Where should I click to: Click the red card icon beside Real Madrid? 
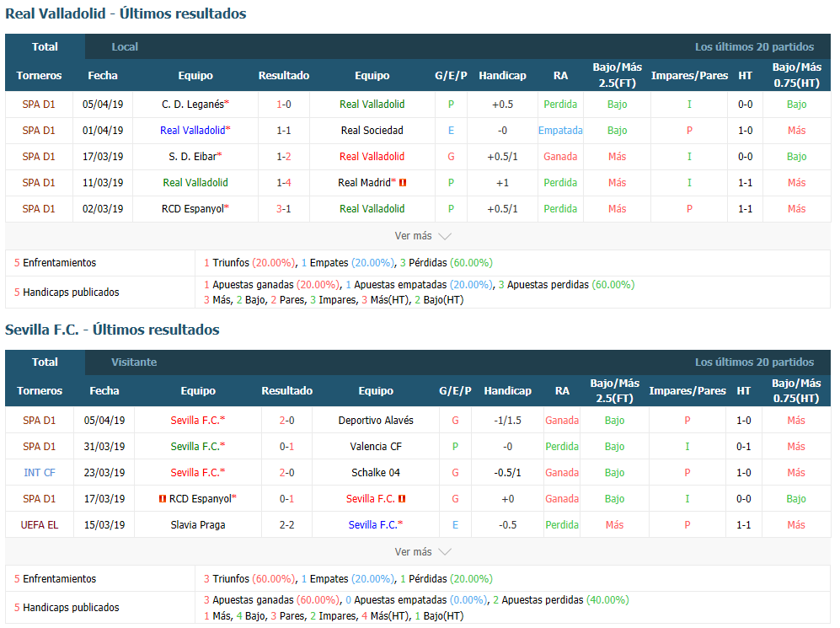pos(403,183)
